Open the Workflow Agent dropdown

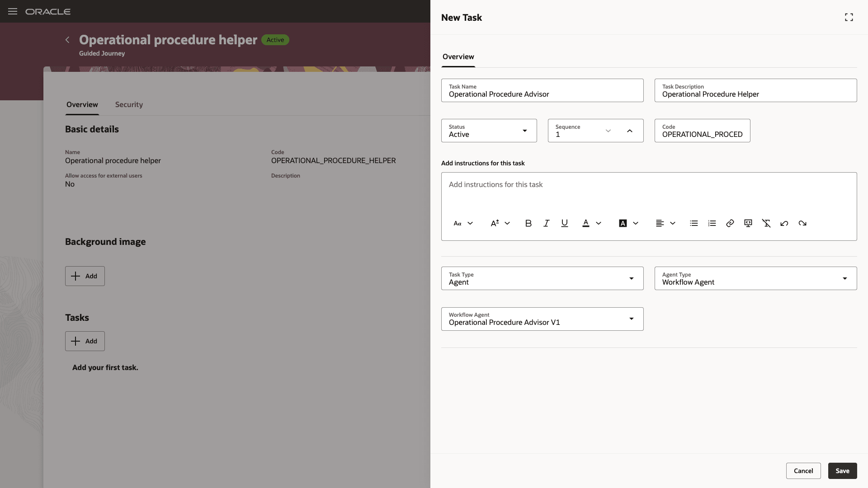pyautogui.click(x=631, y=319)
